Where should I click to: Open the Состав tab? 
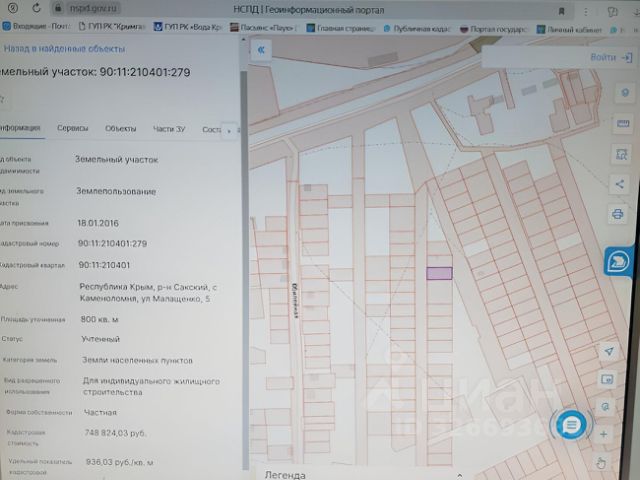(x=211, y=129)
